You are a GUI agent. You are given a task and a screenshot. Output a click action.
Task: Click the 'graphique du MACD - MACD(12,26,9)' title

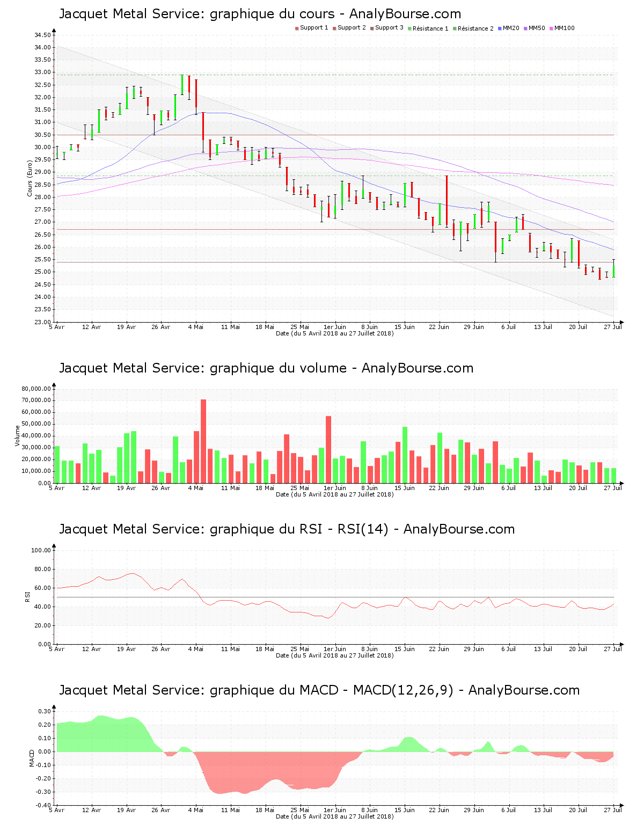pos(319,690)
